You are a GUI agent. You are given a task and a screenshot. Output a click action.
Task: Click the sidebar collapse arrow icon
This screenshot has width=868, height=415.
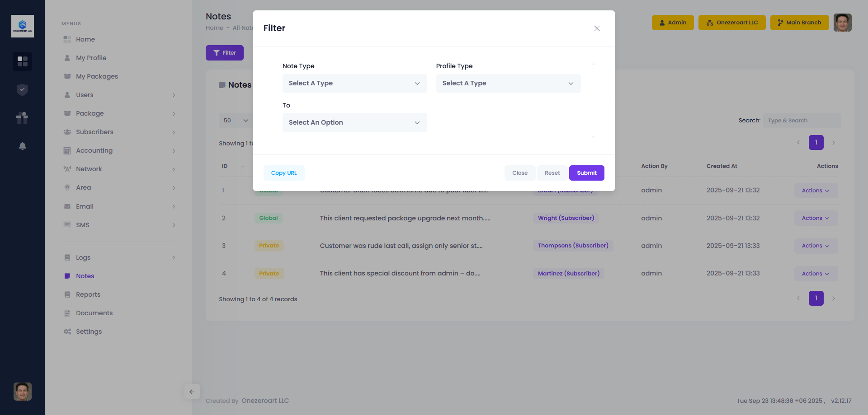tap(192, 392)
